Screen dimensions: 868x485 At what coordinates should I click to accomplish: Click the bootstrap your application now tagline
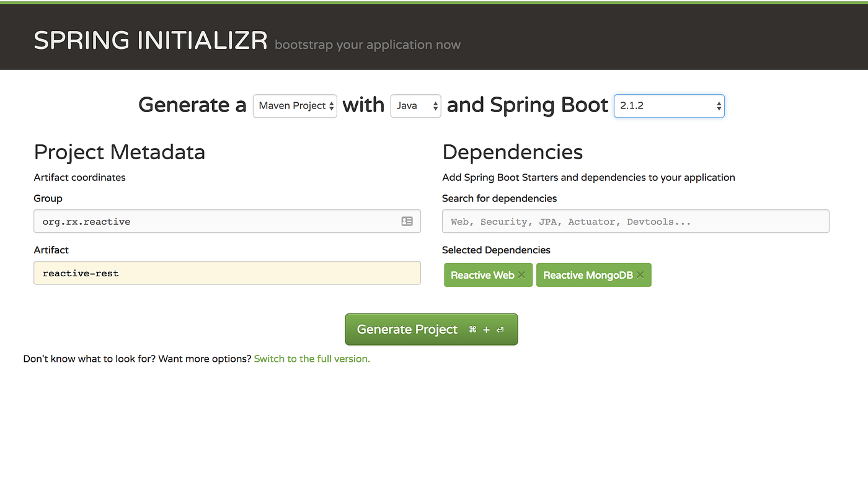[x=368, y=45]
